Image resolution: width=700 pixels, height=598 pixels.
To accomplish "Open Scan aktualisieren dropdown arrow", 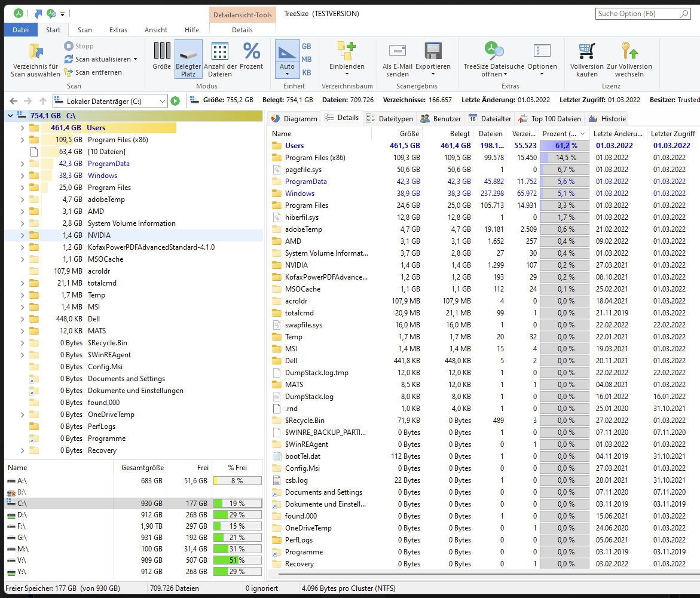I will tap(135, 59).
